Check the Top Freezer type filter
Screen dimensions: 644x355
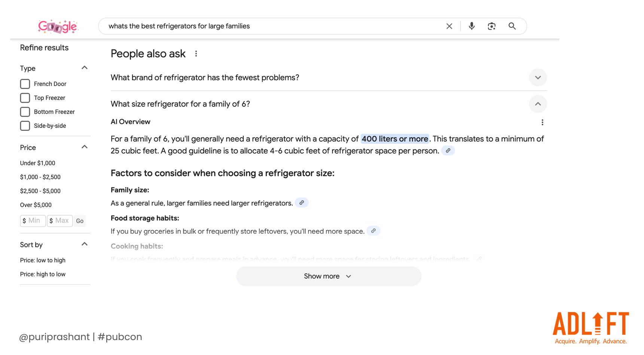tap(25, 98)
